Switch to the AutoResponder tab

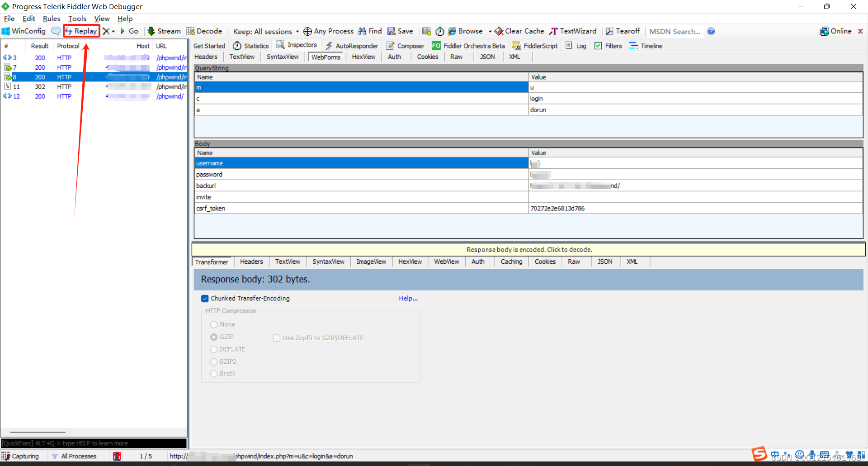[x=352, y=46]
